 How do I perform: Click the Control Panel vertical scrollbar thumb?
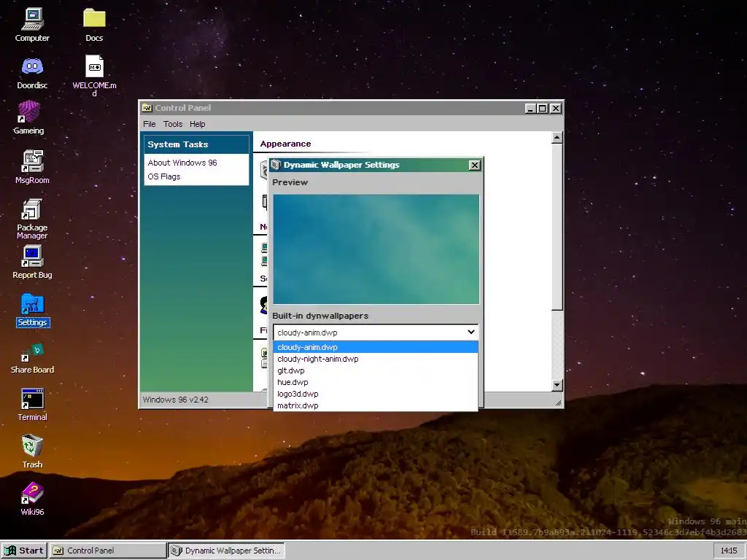click(x=557, y=227)
